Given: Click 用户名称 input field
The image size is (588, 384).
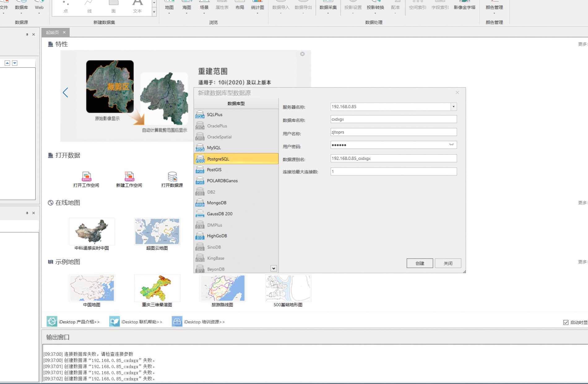Looking at the screenshot, I should 394,132.
